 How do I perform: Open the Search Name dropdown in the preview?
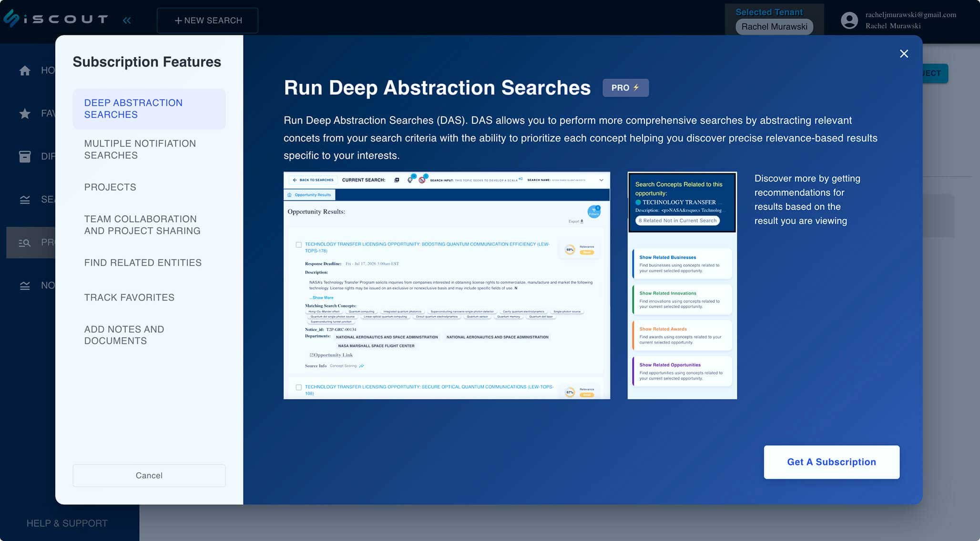tap(601, 180)
